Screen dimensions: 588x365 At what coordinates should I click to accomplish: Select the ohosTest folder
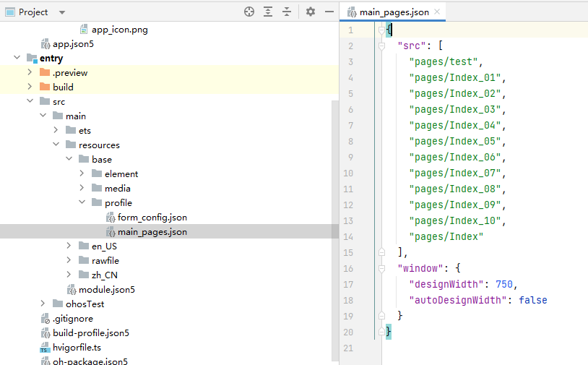85,304
